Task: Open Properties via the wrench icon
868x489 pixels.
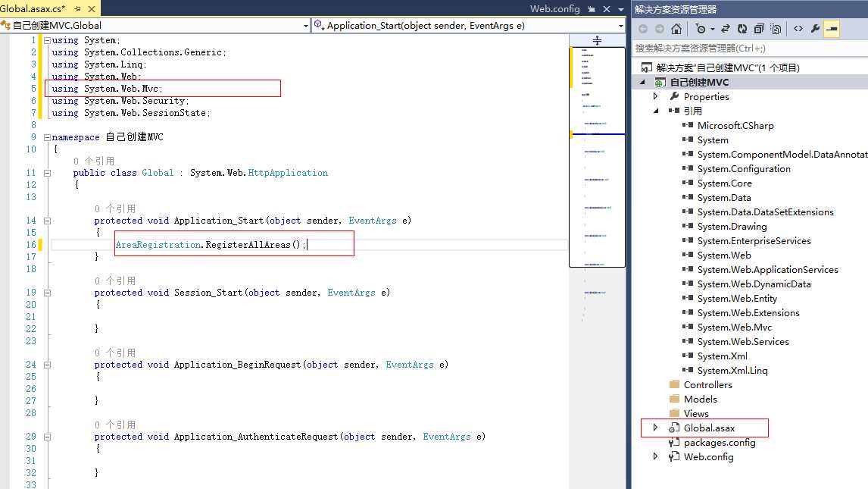Action: [815, 29]
